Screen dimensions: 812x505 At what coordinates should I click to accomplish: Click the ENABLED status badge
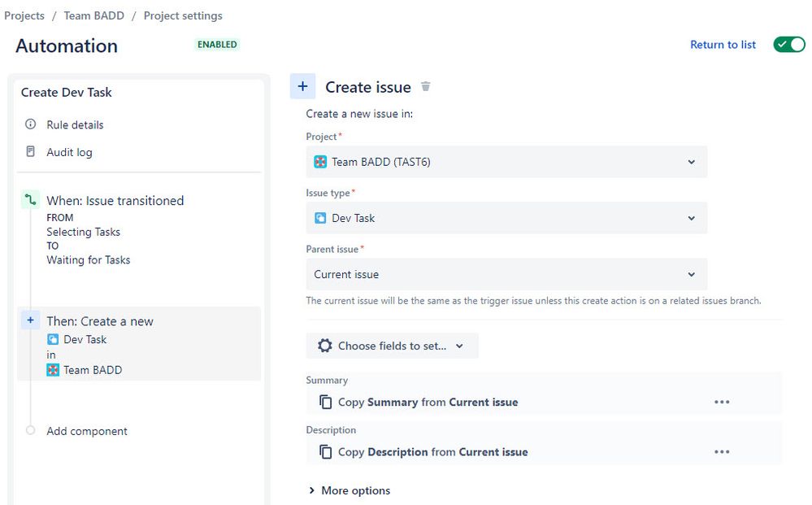pos(217,45)
